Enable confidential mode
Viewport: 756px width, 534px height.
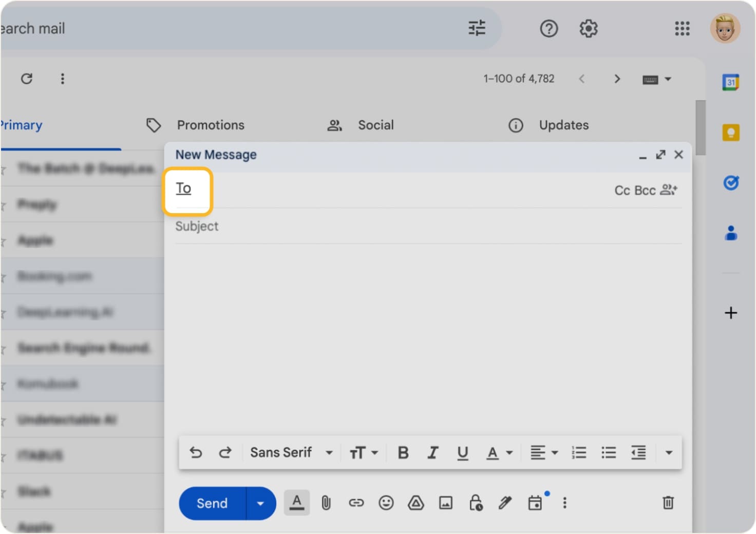click(x=475, y=503)
